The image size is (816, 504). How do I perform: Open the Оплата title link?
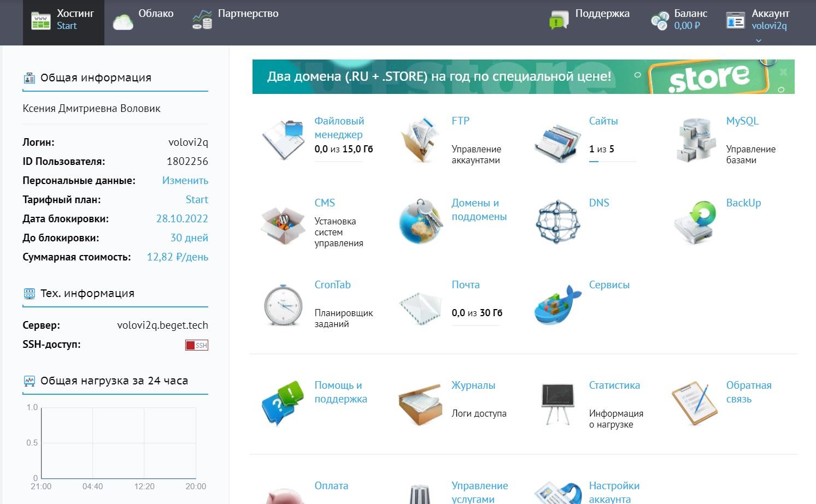click(331, 485)
